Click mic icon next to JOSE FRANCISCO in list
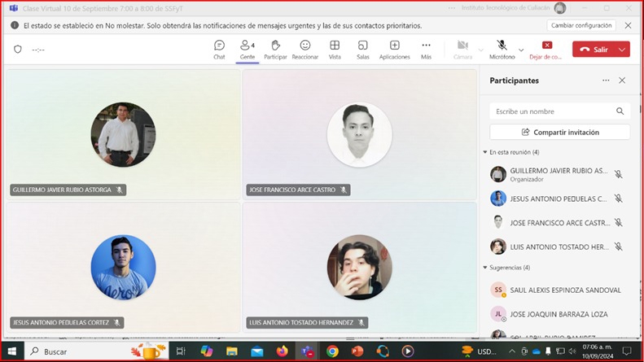 pos(619,223)
